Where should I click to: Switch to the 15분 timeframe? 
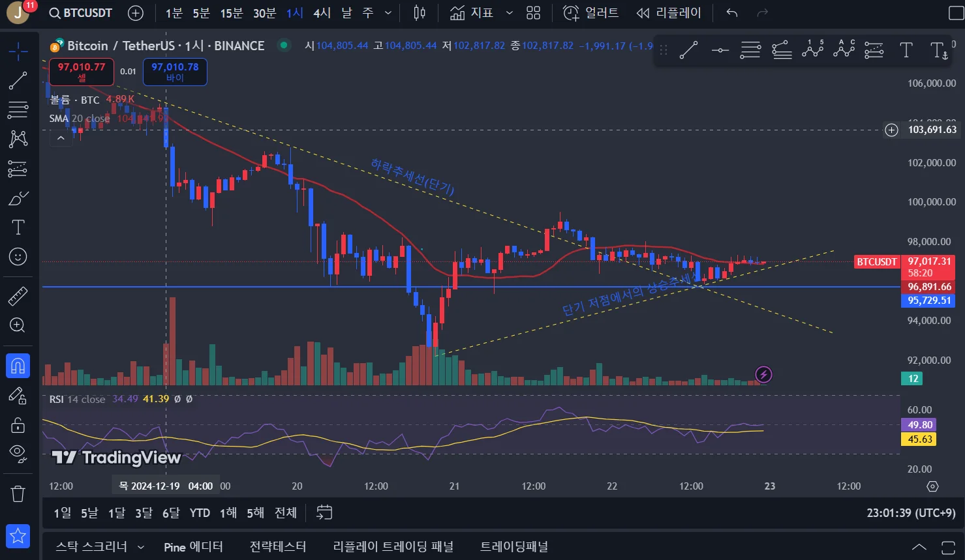(x=231, y=13)
